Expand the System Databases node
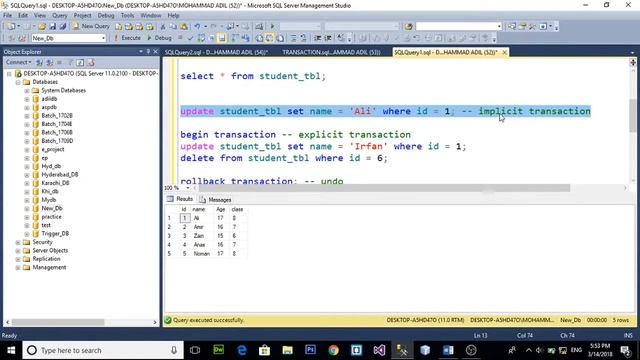Viewport: 640px width, 360px height. [x=27, y=91]
